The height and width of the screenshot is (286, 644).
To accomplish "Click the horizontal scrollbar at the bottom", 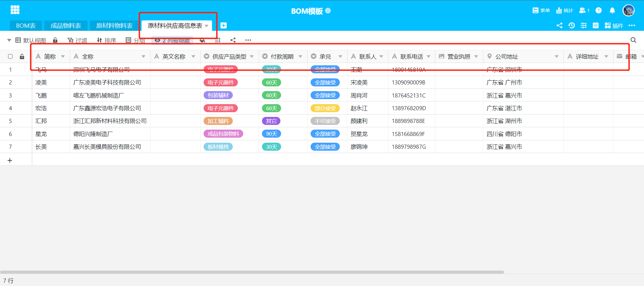I will (252, 272).
